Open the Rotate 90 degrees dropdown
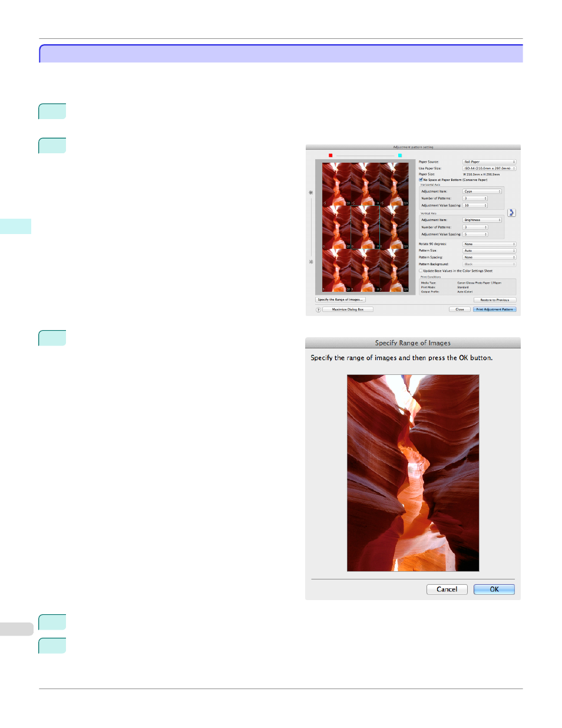The image size is (562, 728). click(x=489, y=244)
